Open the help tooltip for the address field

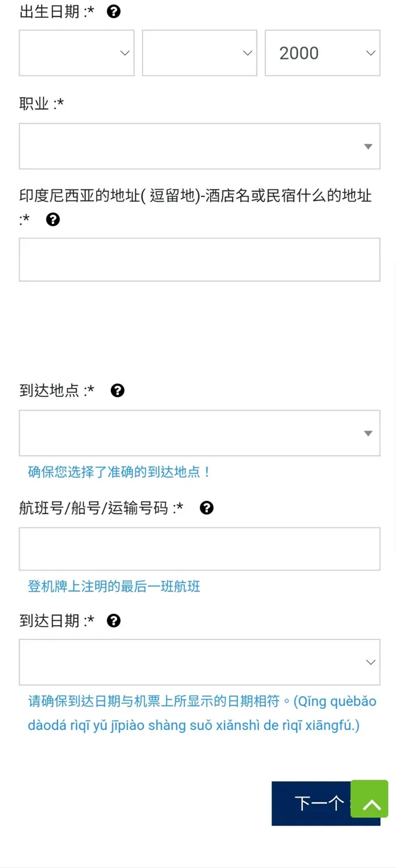tap(52, 219)
